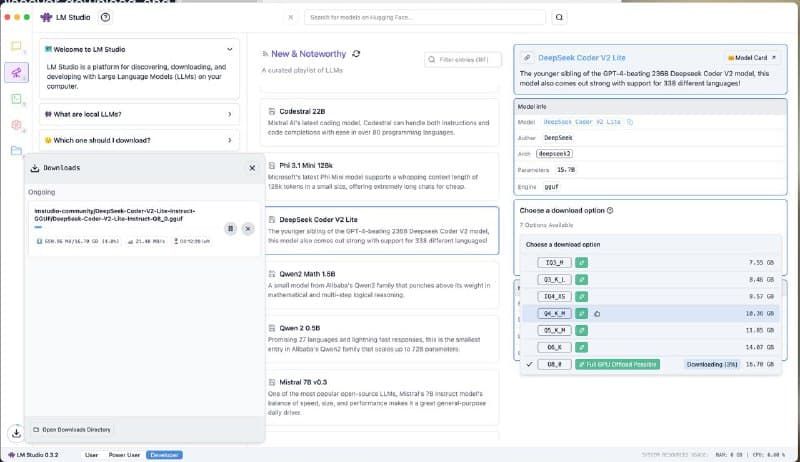This screenshot has height=462, width=800.
Task: Click the gguf engine value
Action: [552, 187]
